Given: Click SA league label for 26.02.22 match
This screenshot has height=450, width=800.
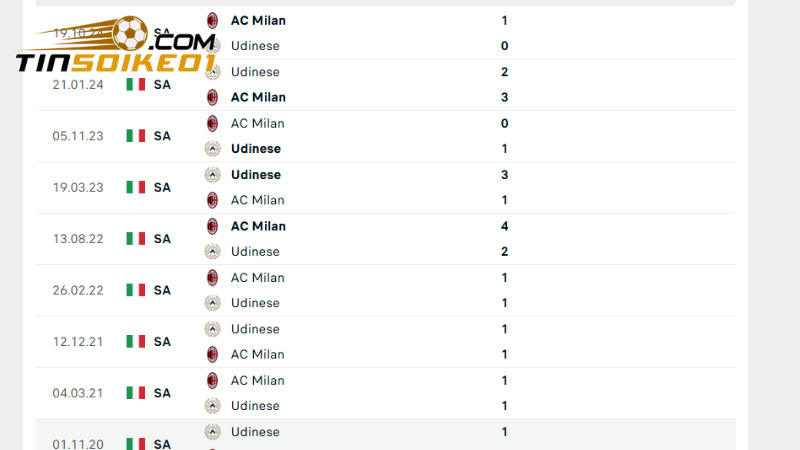Looking at the screenshot, I should [162, 290].
